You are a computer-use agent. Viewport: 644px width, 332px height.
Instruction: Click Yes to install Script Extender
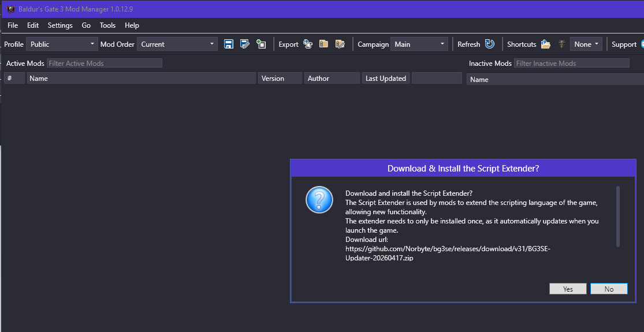click(568, 289)
